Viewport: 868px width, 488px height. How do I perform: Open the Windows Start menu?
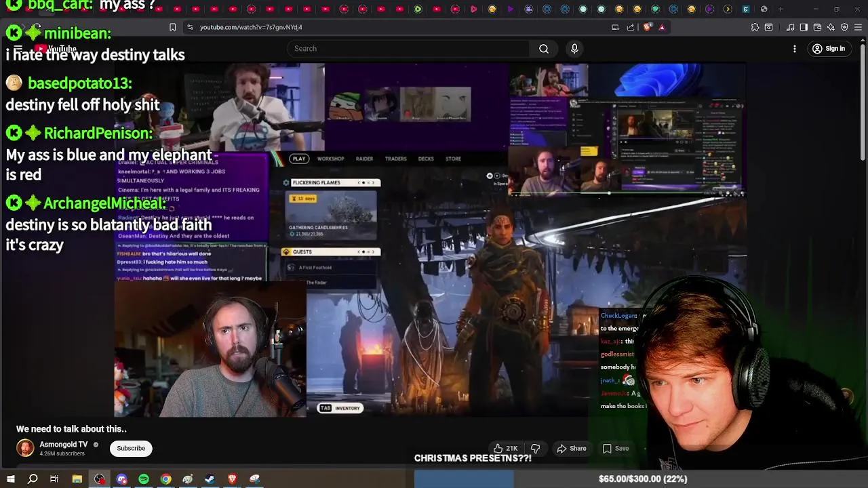tap(11, 479)
